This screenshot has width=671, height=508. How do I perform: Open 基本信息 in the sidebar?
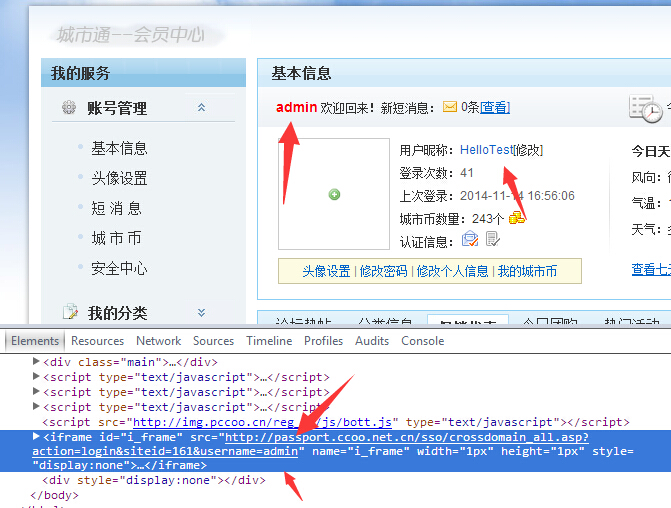coord(119,149)
